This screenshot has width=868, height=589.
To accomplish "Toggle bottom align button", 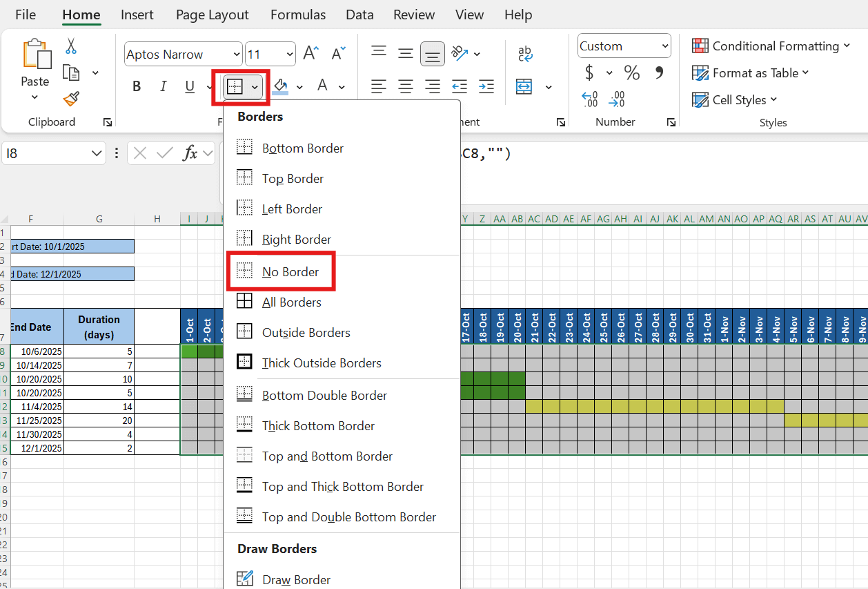I will point(433,53).
